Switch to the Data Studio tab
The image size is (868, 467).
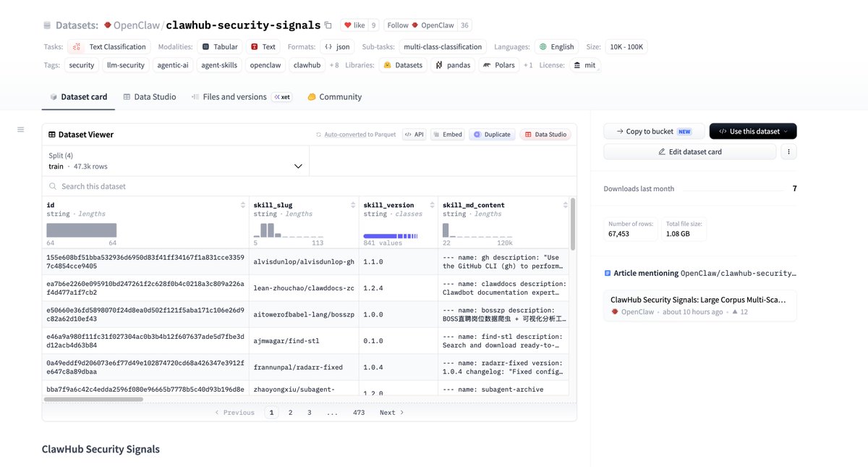(x=150, y=96)
